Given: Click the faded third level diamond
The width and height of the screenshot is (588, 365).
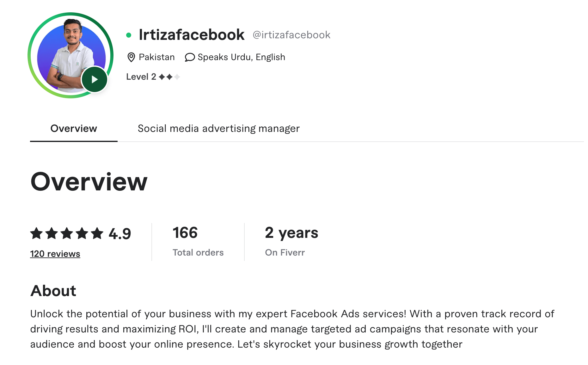Looking at the screenshot, I should [x=177, y=77].
